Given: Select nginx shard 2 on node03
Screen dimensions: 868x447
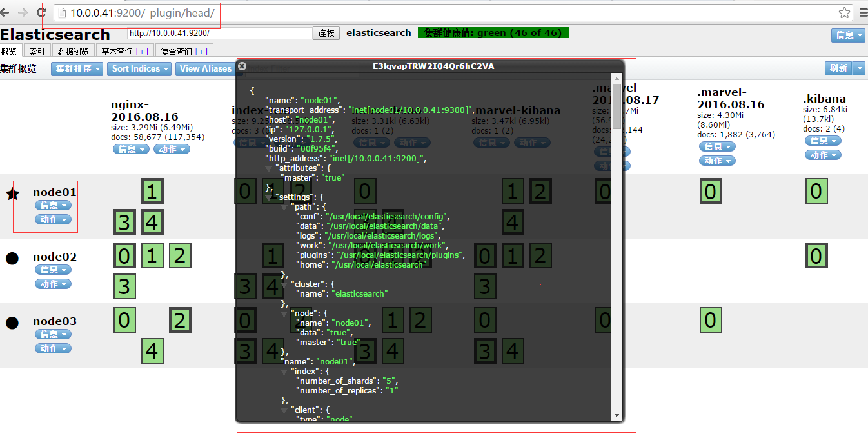Looking at the screenshot, I should click(180, 320).
